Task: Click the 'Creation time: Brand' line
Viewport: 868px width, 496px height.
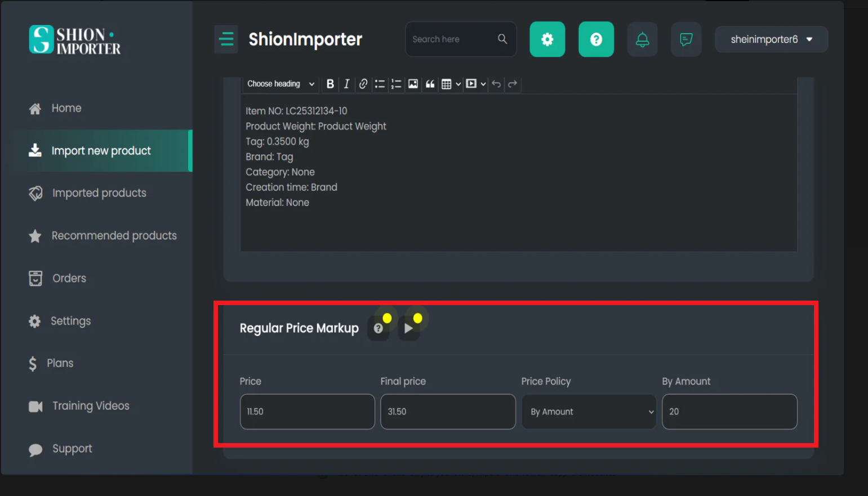Action: (291, 187)
